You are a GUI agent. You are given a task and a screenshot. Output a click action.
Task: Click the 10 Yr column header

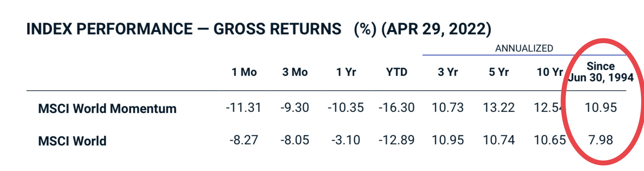point(550,72)
